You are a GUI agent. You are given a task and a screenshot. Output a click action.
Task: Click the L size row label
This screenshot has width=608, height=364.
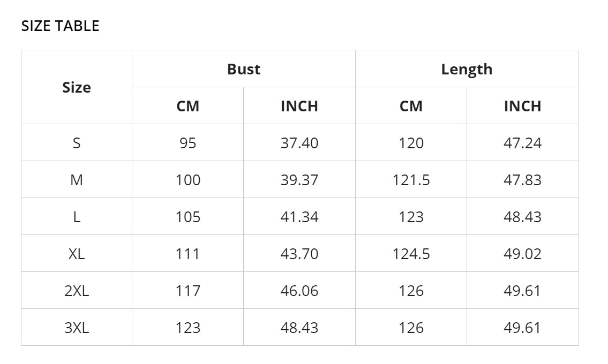77,217
